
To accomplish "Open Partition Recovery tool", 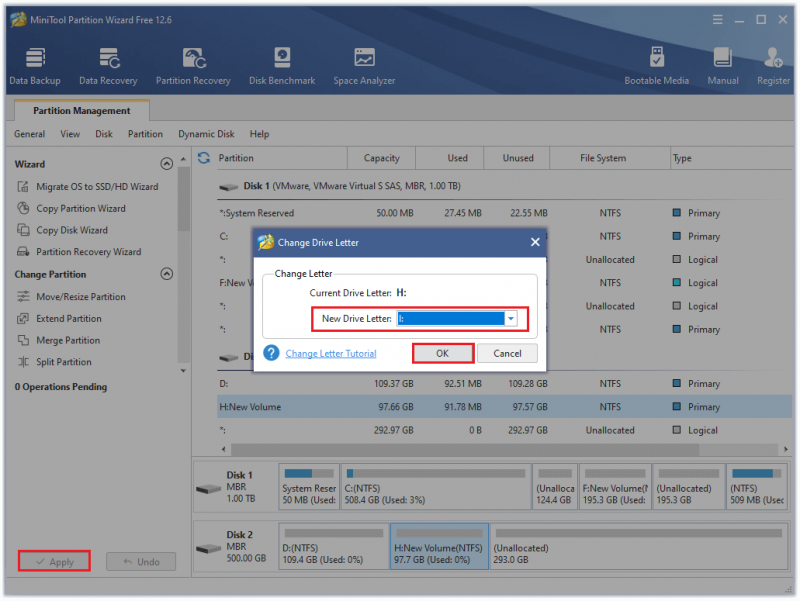I will pyautogui.click(x=193, y=66).
